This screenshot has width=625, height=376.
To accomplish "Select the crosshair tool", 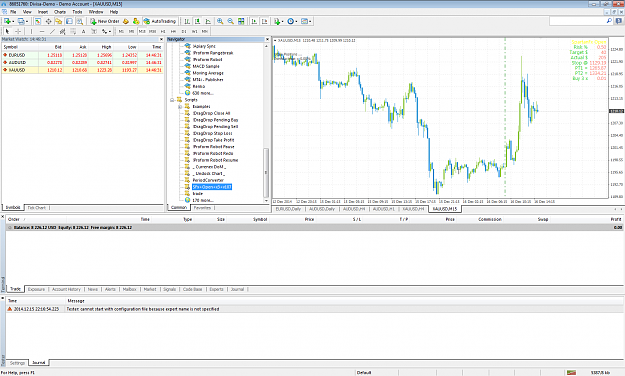I will (x=18, y=31).
